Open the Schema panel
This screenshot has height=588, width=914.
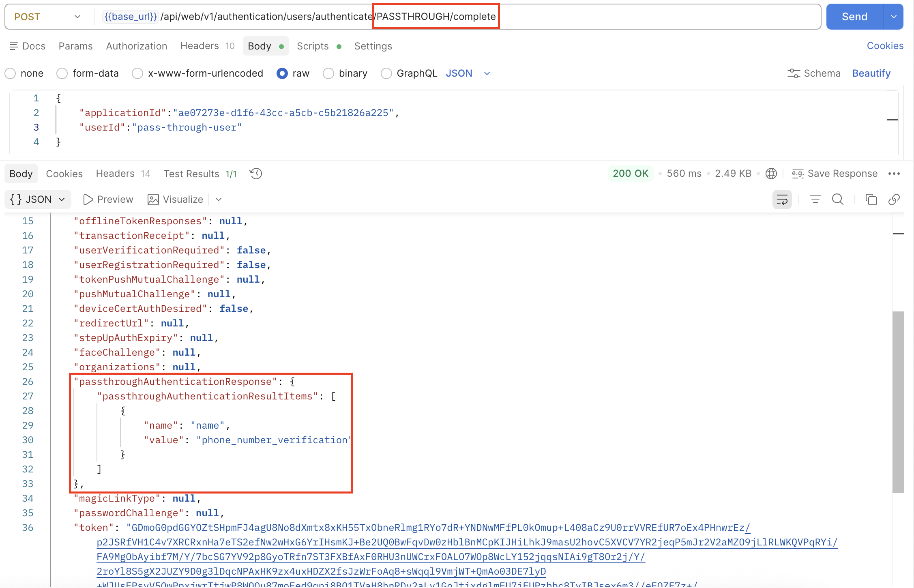[814, 73]
